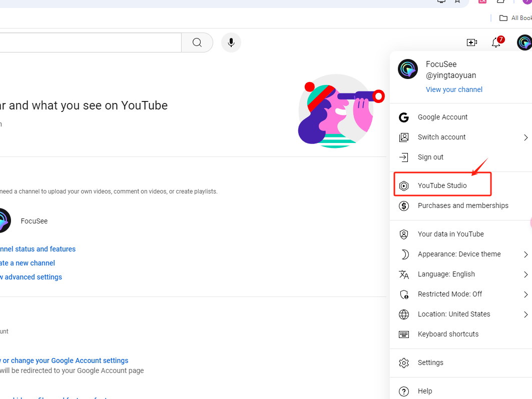This screenshot has width=532, height=399.
Task: Open Keyboard shortcuts entry
Action: pos(448,334)
